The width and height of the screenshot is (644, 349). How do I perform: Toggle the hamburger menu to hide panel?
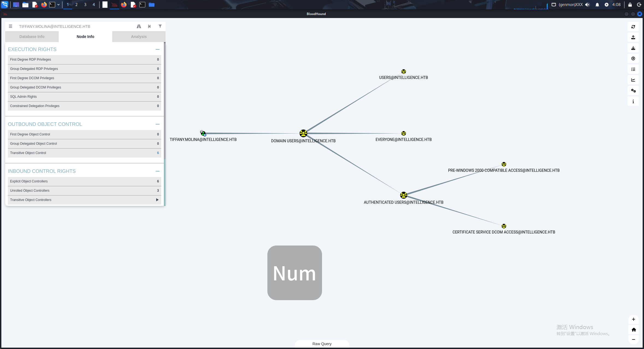coord(10,26)
